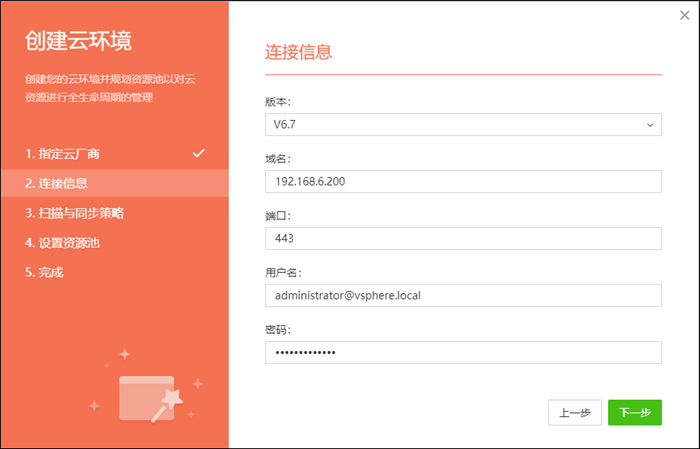Open step 4. 设置资源池

click(63, 242)
